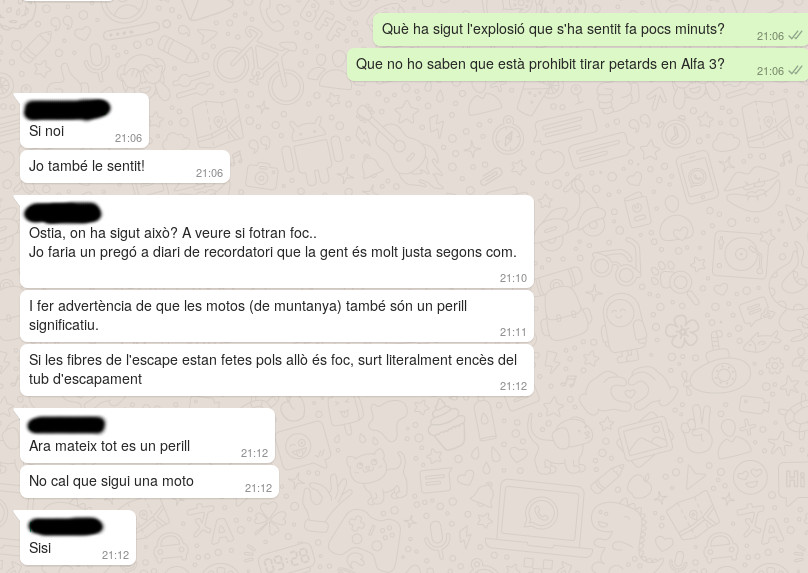This screenshot has height=573, width=808.
Task: Click the 21:11 timestamp on motos message
Action: click(x=513, y=332)
